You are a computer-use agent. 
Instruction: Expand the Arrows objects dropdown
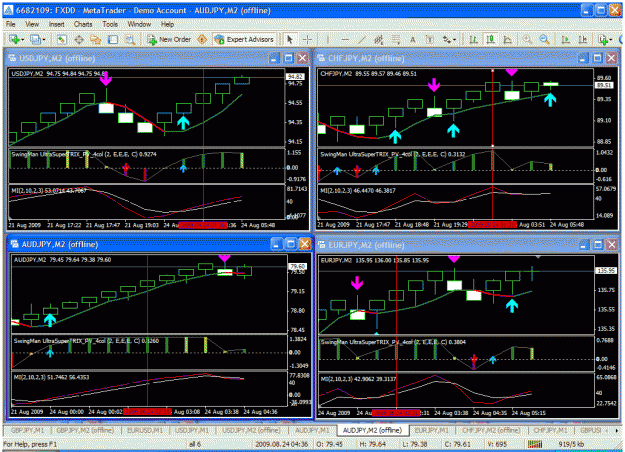pyautogui.click(x=449, y=39)
